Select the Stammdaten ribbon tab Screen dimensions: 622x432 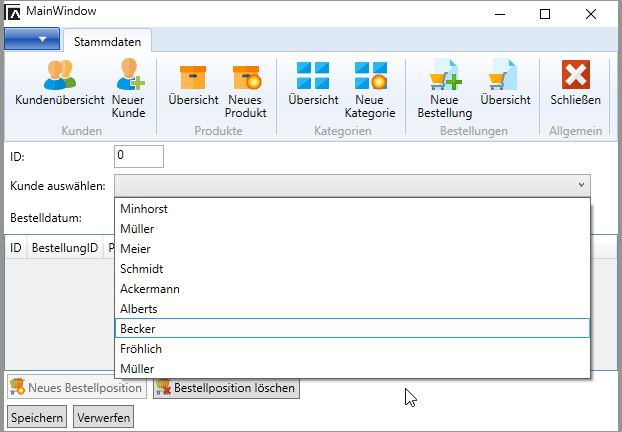tap(107, 41)
